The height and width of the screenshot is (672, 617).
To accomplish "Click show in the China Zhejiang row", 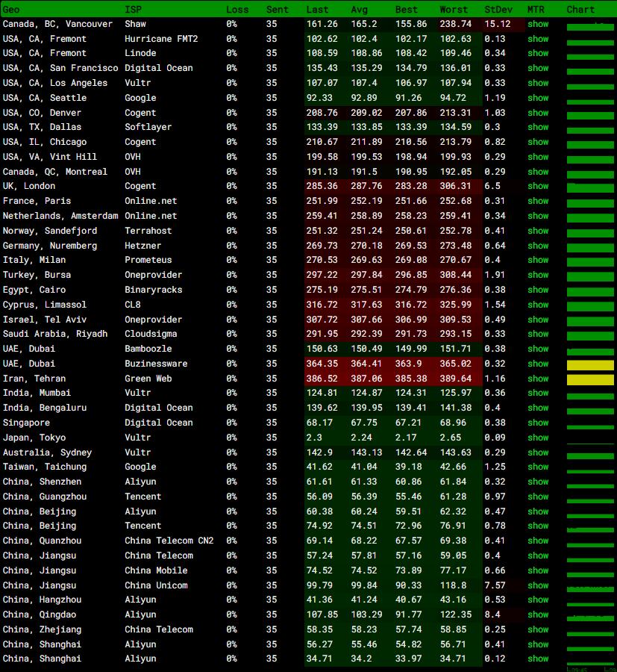I will click(x=538, y=629).
